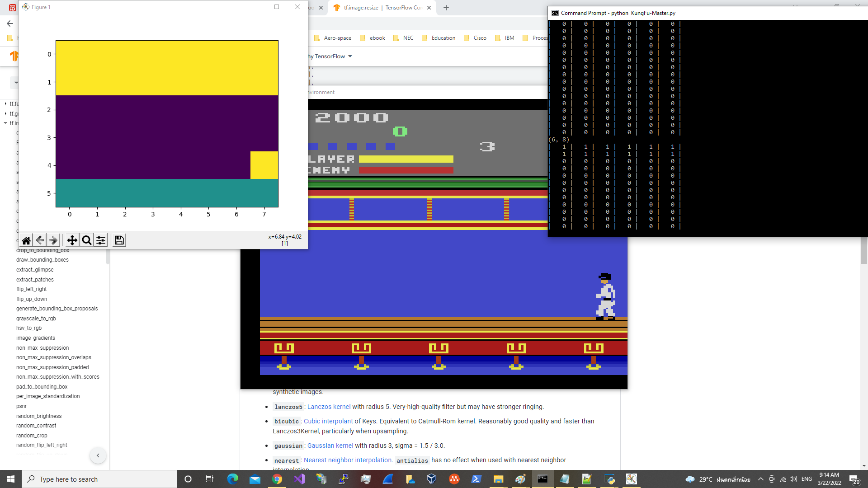Click the small yellow square in plot
This screenshot has height=488, width=868.
[x=264, y=165]
